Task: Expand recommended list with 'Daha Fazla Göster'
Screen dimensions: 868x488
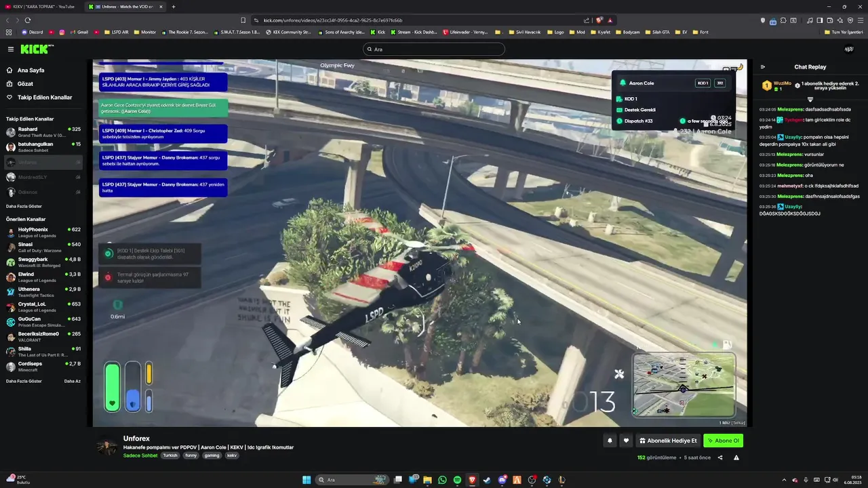Action: pos(24,382)
